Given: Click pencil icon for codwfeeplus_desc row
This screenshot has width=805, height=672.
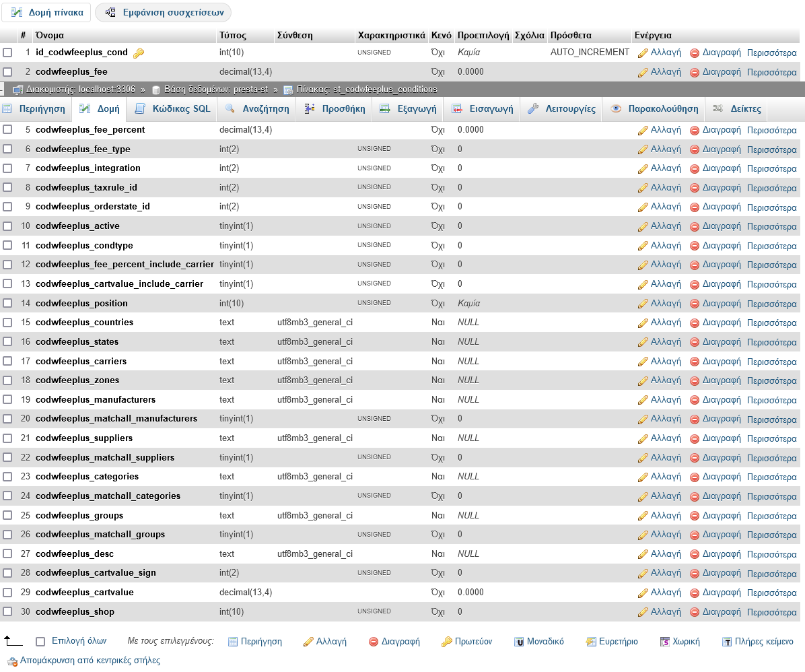Looking at the screenshot, I should [643, 554].
